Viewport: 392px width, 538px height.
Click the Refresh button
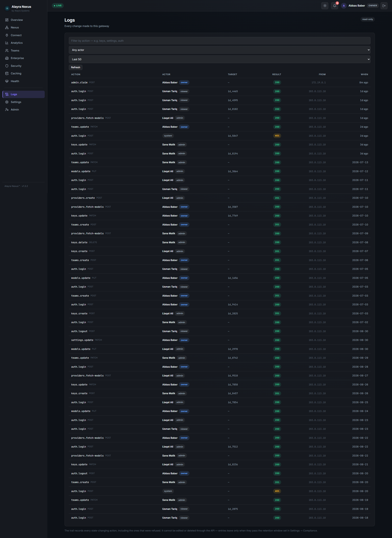76,67
